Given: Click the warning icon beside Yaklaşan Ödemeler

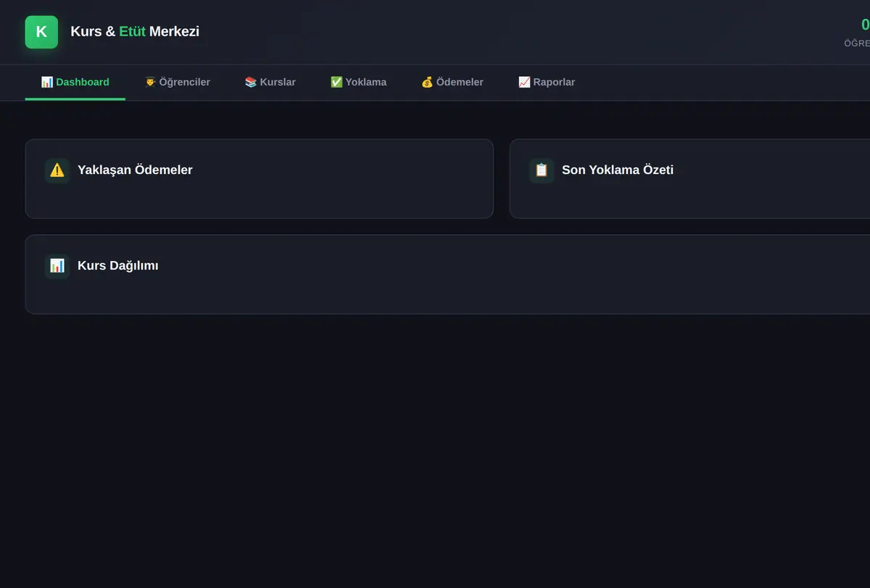Looking at the screenshot, I should coord(57,170).
